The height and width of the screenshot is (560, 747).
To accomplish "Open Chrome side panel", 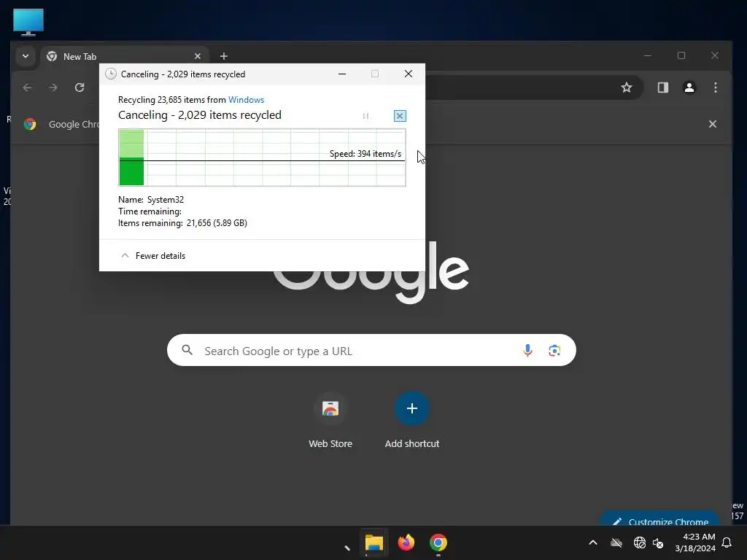I will [662, 87].
